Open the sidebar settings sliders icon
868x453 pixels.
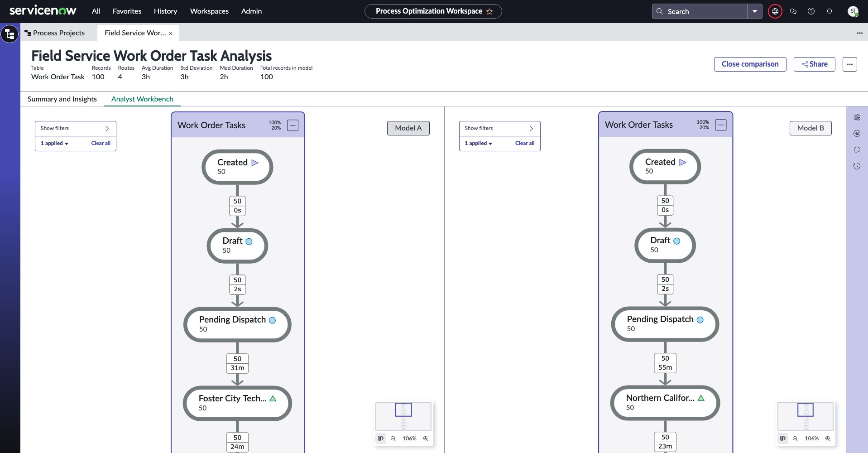[857, 117]
